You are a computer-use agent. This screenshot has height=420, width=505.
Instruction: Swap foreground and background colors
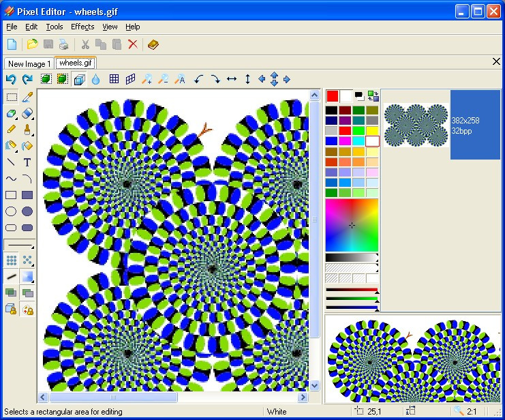click(373, 96)
